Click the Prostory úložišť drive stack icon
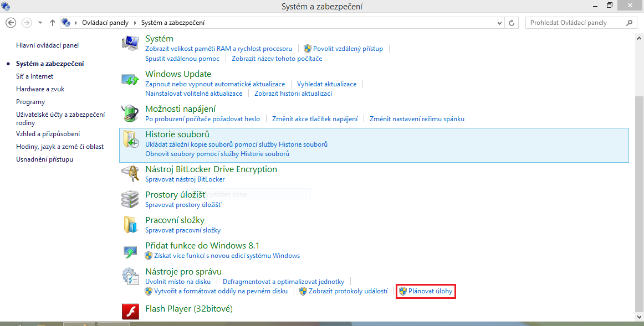Viewport: 644px width, 326px height. 130,199
